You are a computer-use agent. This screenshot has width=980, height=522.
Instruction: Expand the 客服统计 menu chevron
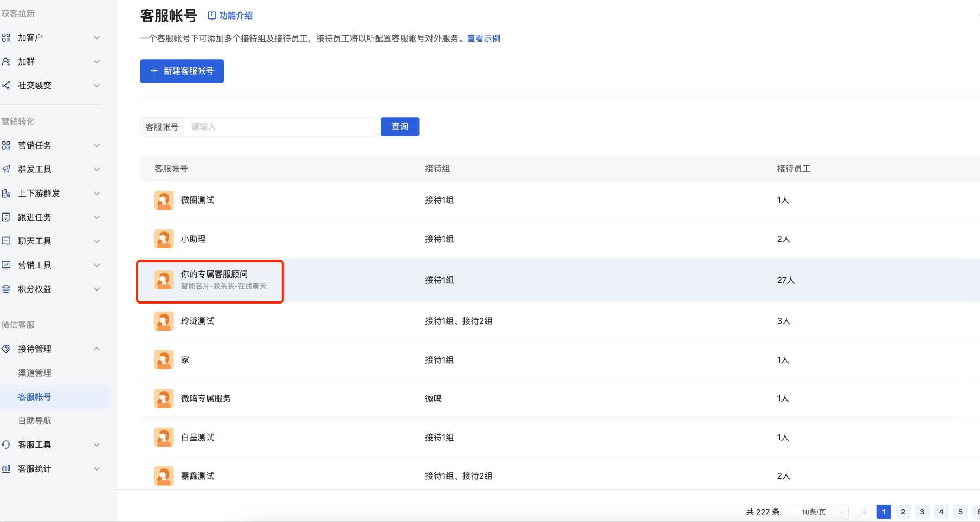(x=96, y=469)
